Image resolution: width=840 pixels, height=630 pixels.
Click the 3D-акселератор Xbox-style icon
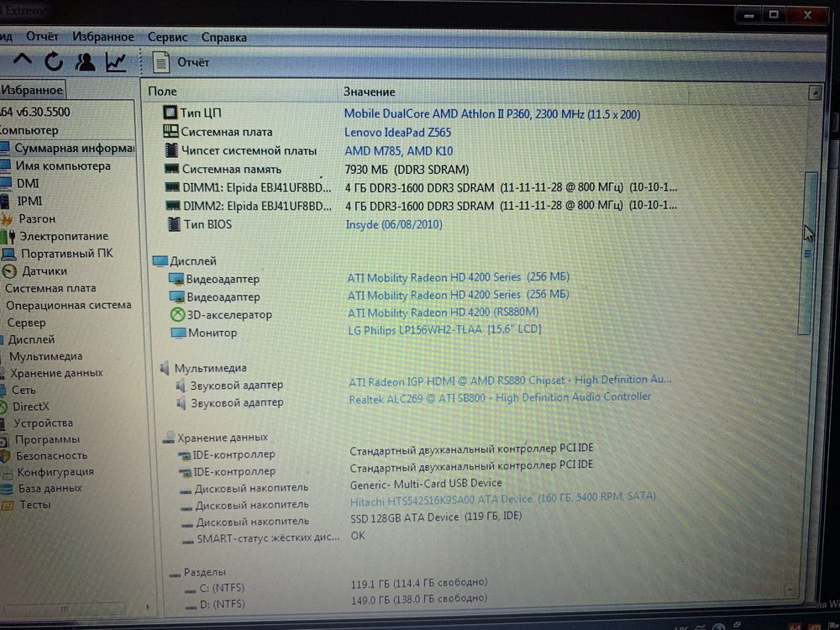tap(177, 314)
